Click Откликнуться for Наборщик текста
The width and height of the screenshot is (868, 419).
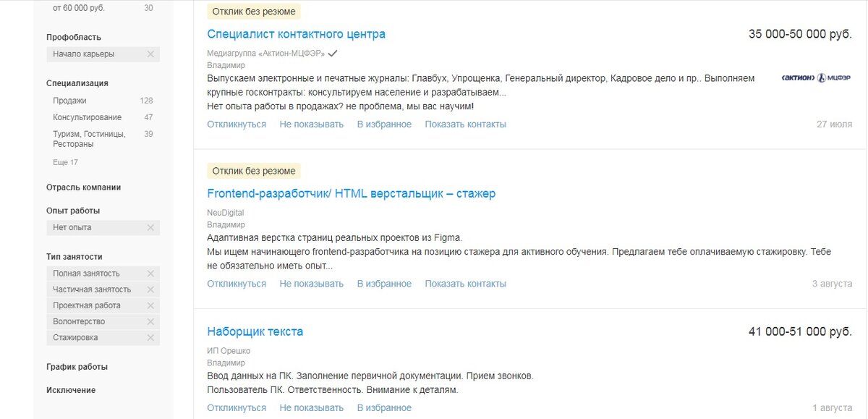click(x=237, y=407)
